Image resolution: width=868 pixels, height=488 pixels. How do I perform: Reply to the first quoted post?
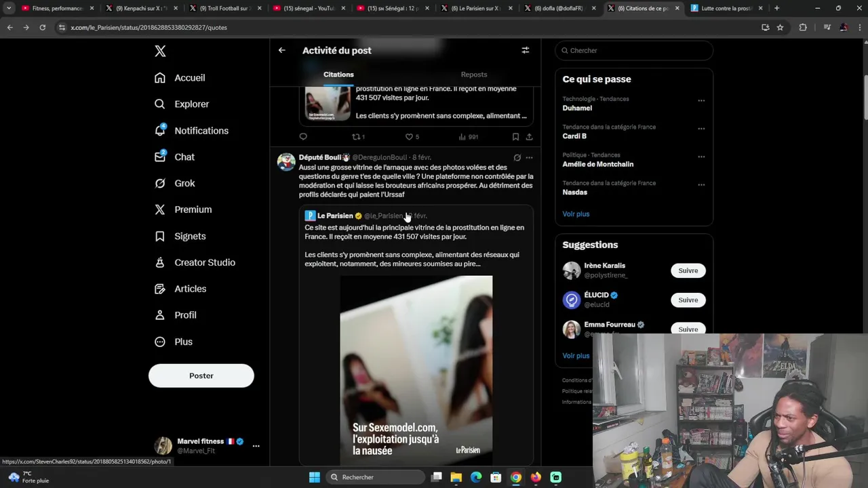303,137
